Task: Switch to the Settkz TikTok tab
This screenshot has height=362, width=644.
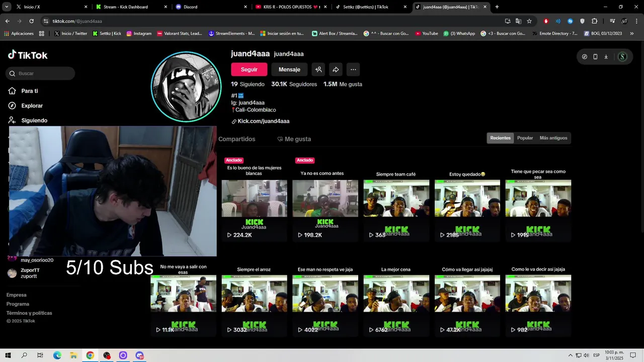Action: 371,7
